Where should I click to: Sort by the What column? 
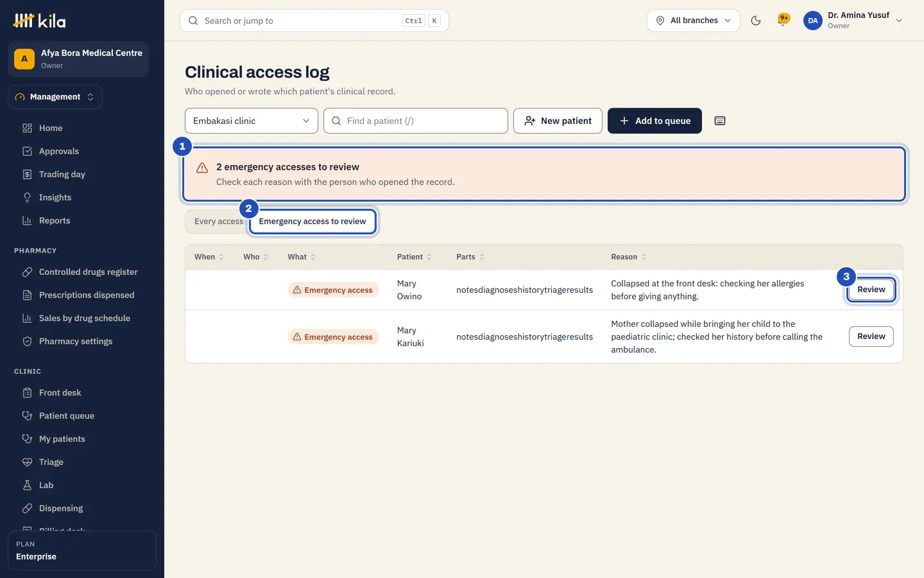click(x=302, y=257)
